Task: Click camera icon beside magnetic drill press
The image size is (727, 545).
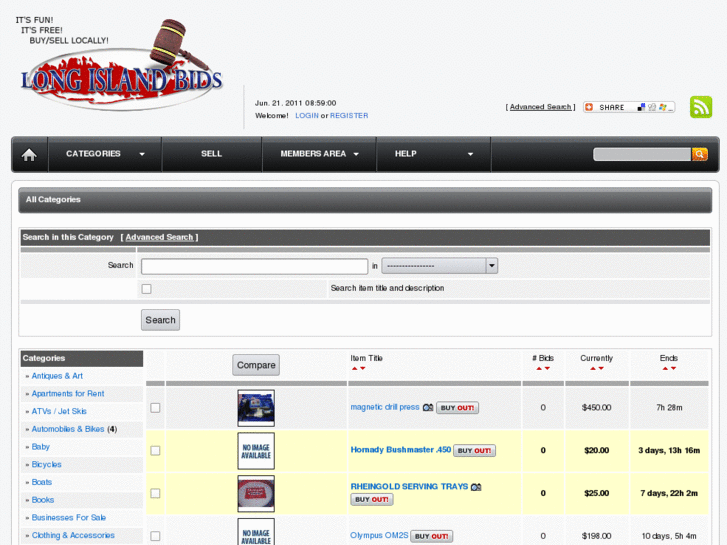Action: click(x=428, y=408)
